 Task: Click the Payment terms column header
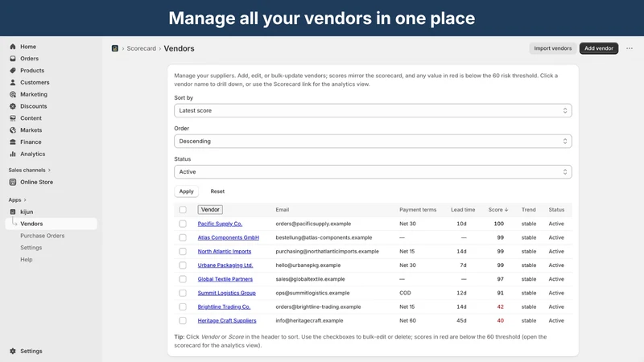pos(418,210)
